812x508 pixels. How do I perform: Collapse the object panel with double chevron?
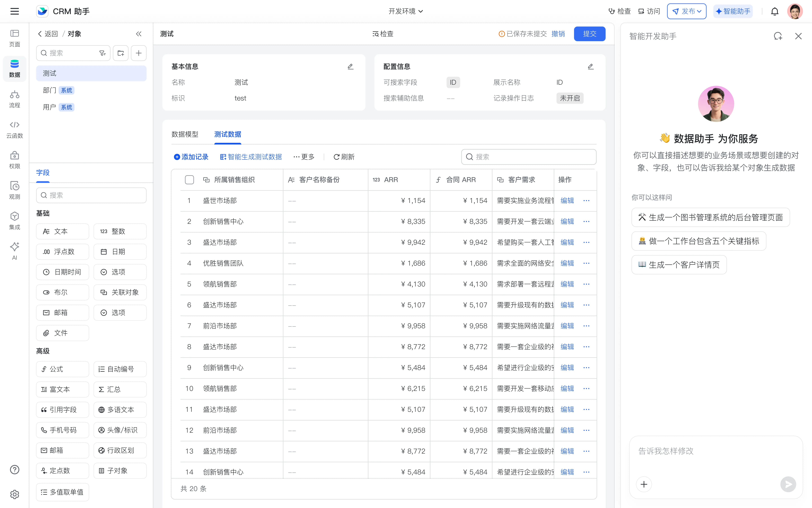coord(139,34)
